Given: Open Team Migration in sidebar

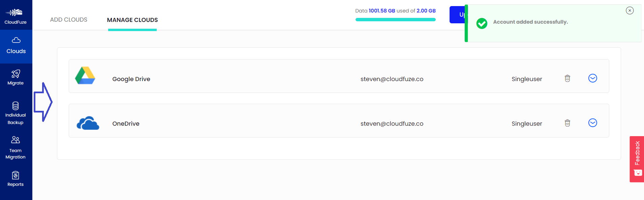Looking at the screenshot, I should point(16,148).
